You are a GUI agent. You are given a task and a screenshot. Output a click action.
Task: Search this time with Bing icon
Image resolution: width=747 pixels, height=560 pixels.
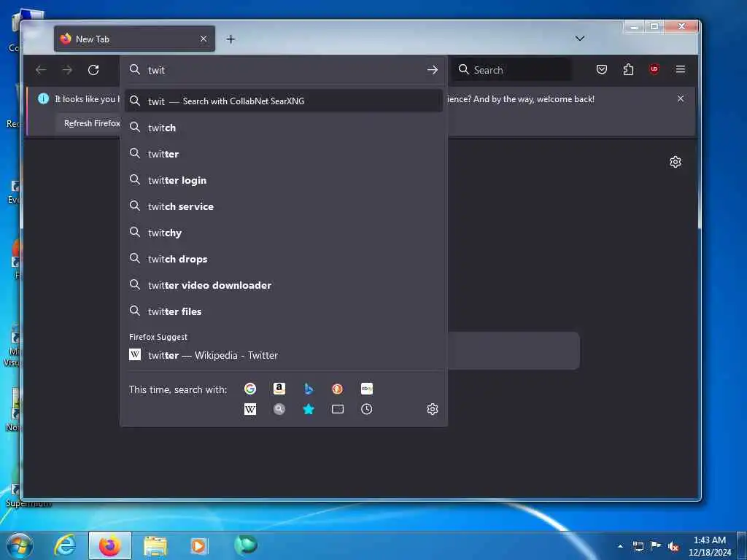point(309,389)
